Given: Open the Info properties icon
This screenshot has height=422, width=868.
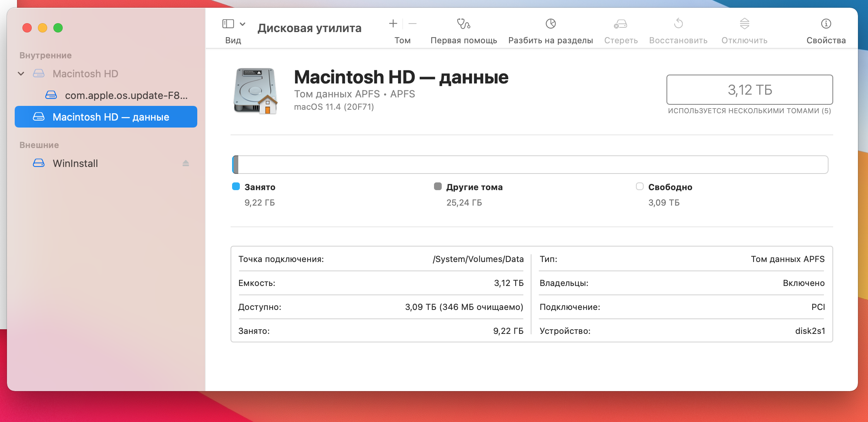Looking at the screenshot, I should pyautogui.click(x=826, y=24).
